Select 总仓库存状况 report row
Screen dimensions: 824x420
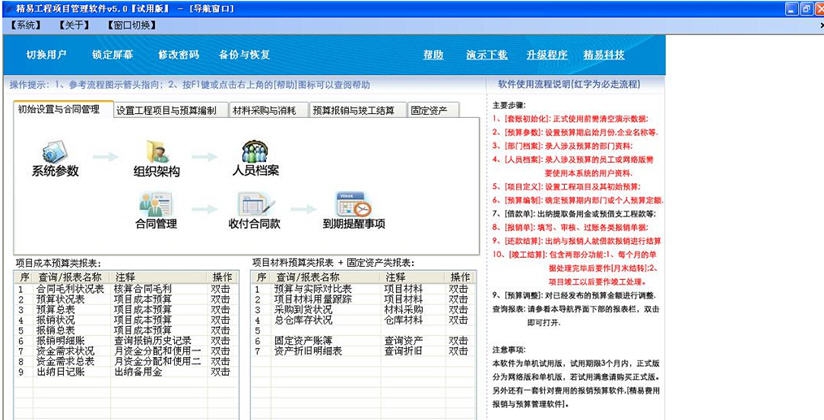click(x=364, y=320)
